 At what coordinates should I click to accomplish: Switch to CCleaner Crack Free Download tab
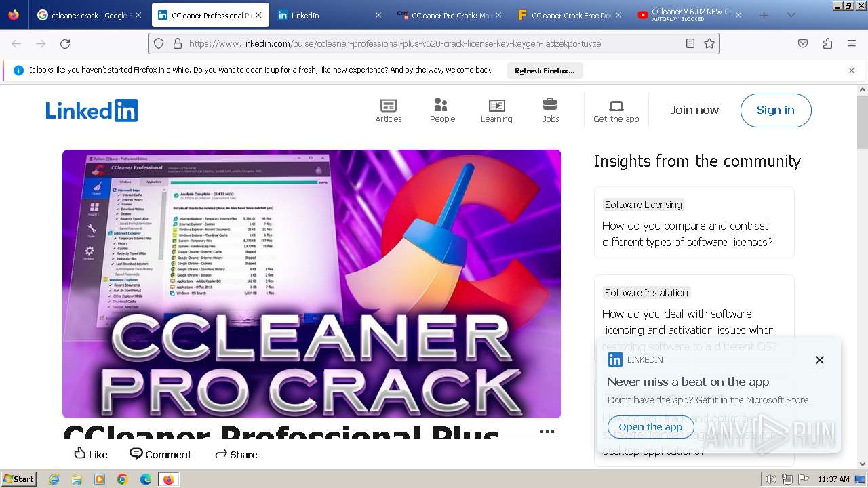[569, 15]
